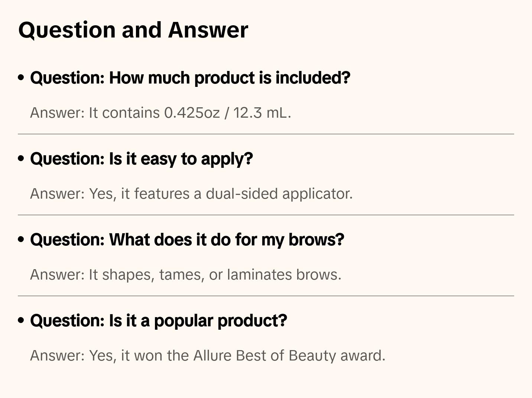Click the answer about 0.425oz product size
The width and height of the screenshot is (532, 398).
click(x=160, y=113)
